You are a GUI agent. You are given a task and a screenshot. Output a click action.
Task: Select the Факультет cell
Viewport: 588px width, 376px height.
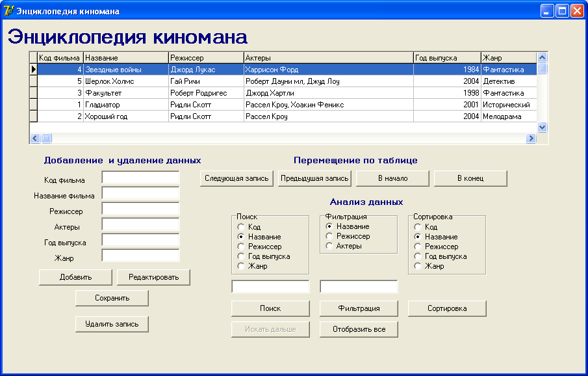tap(126, 93)
